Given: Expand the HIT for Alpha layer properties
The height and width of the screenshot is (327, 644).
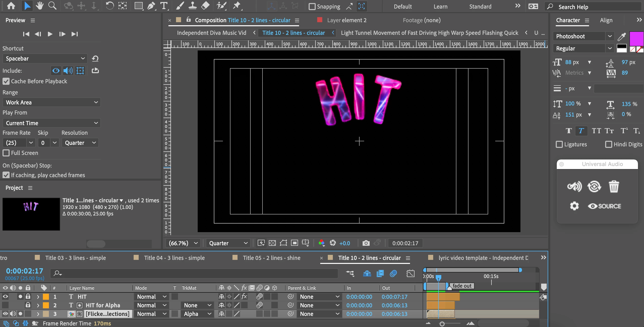Looking at the screenshot, I should (38, 305).
